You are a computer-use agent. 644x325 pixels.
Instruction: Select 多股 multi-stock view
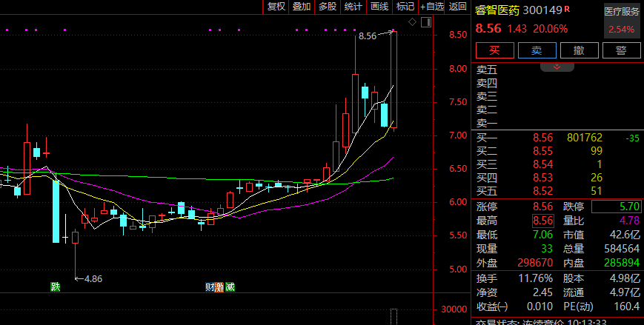327,7
